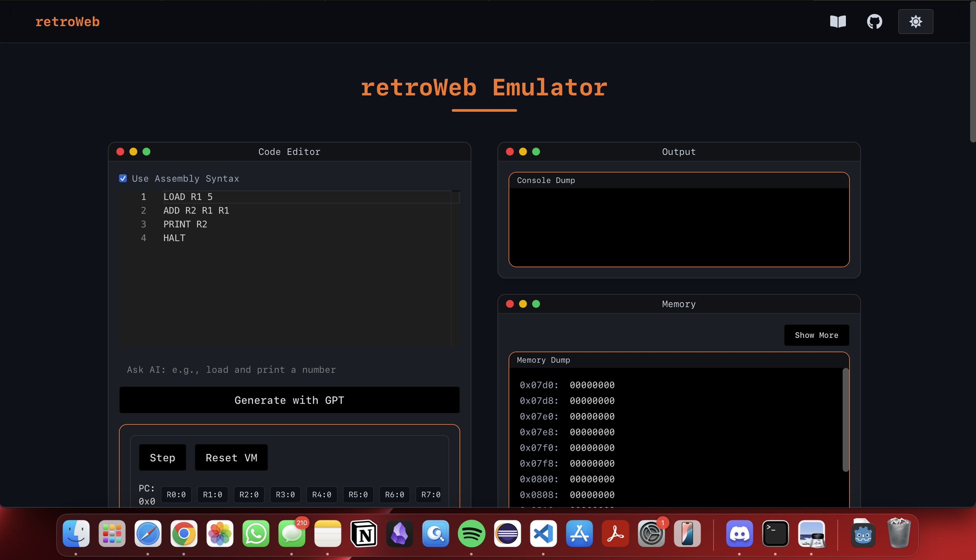Open Adobe Acrobat from the dock
This screenshot has width=976, height=560.
[x=615, y=534]
